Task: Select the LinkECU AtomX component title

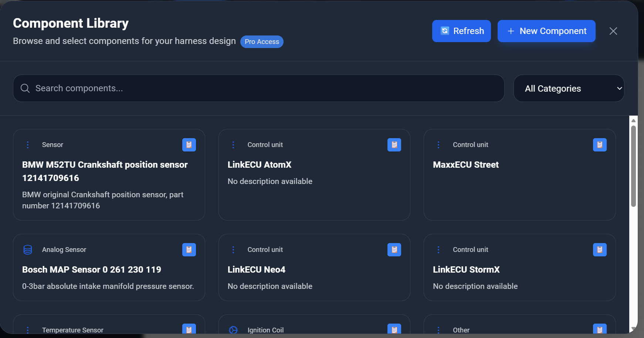Action: (260, 165)
